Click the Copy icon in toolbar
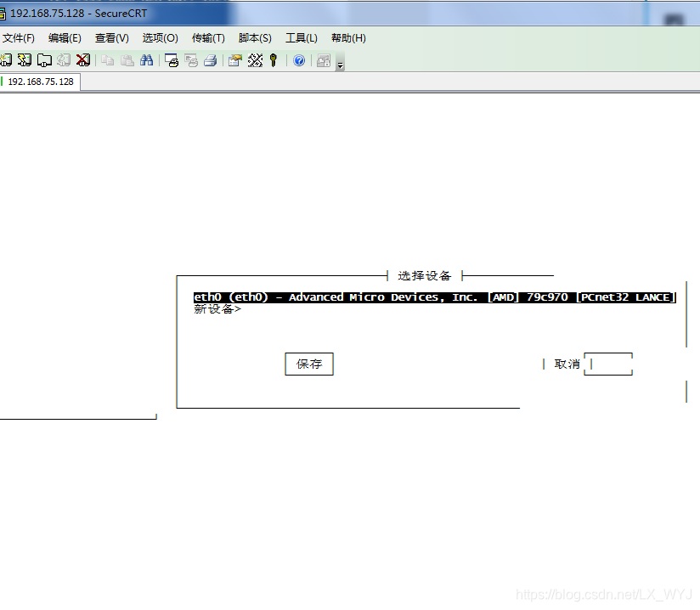The width and height of the screenshot is (700, 610). point(107,60)
